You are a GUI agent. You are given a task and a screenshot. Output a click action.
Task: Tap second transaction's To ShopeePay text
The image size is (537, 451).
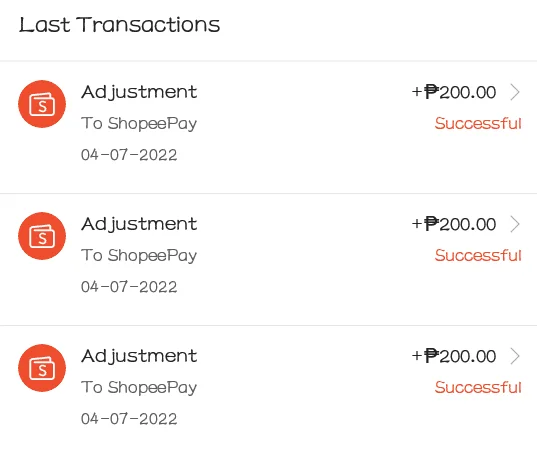tap(139, 255)
